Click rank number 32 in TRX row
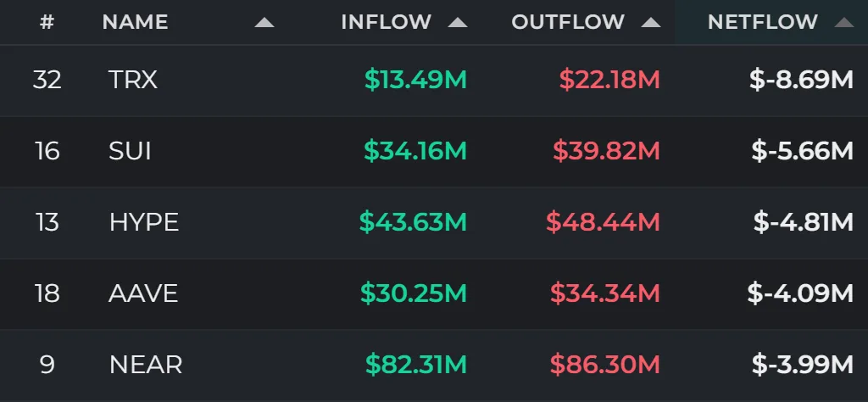The height and width of the screenshot is (402, 868). 47,81
